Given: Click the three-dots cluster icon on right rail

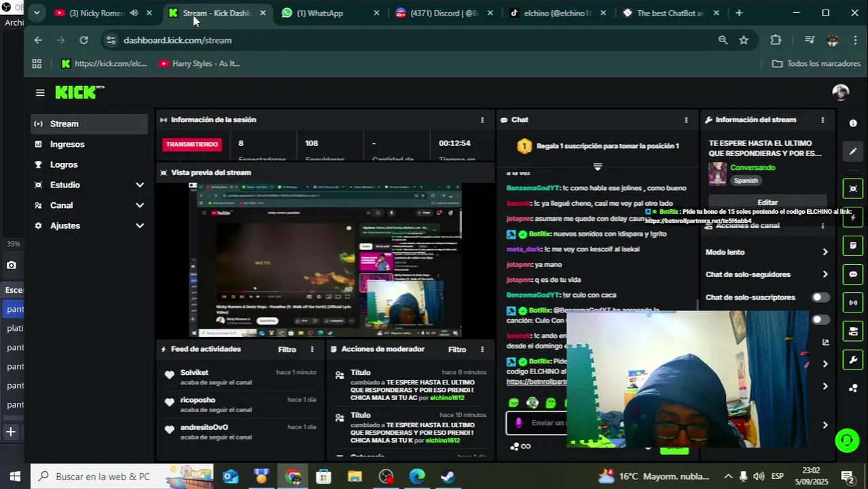Looking at the screenshot, I should pyautogui.click(x=853, y=388).
